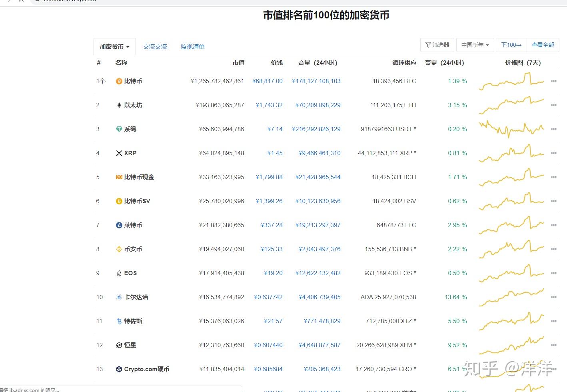
Task: Click supply value 18,393,456 BTC
Action: (394, 81)
